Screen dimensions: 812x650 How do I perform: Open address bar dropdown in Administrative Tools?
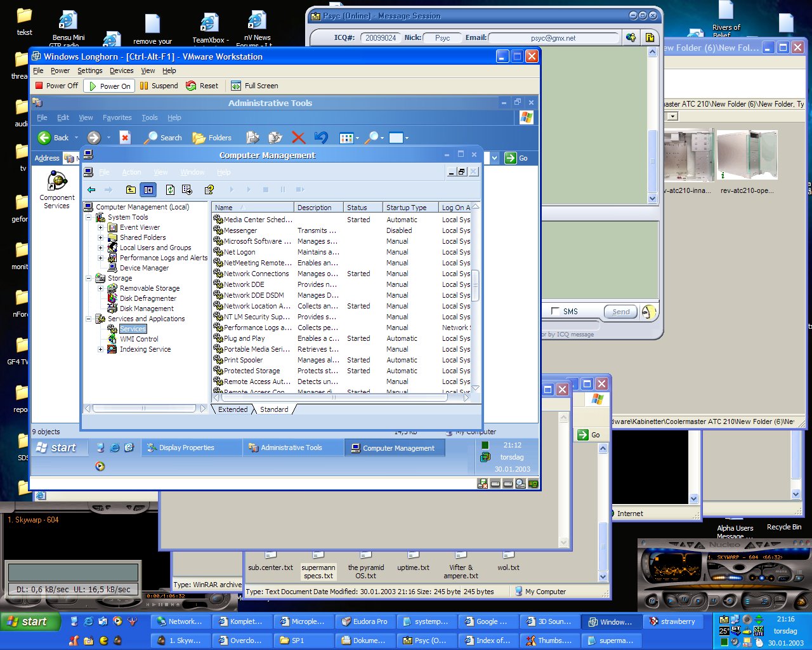coord(495,158)
